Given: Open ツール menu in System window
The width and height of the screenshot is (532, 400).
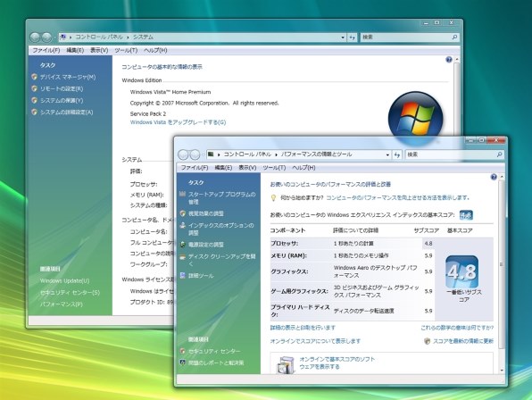Looking at the screenshot, I should (x=126, y=50).
